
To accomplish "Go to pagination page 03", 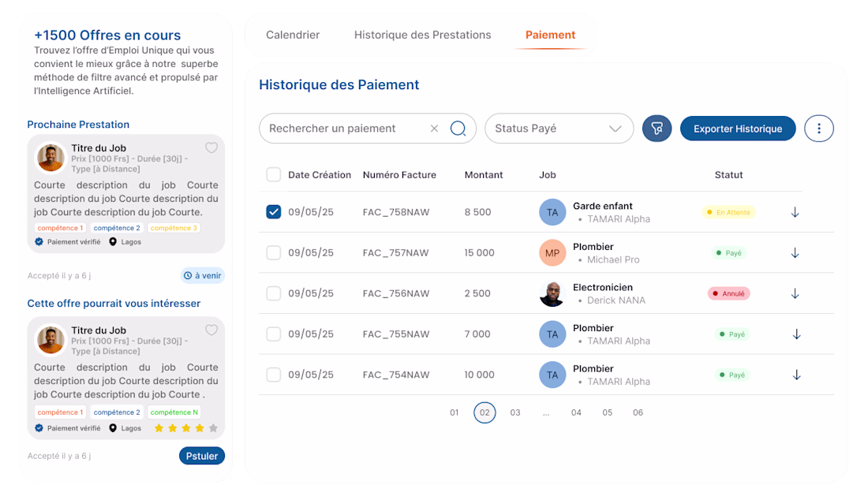I will 515,412.
